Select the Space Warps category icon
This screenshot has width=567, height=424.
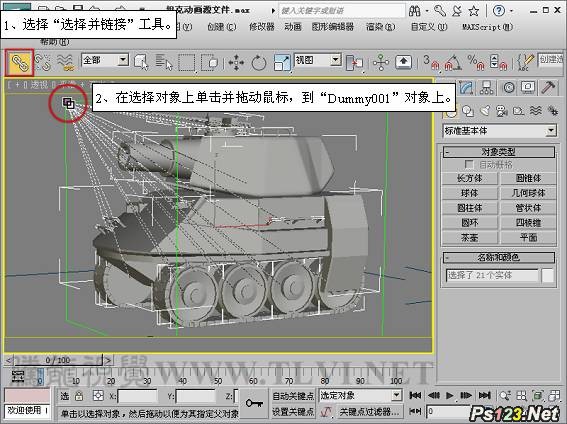[536, 111]
